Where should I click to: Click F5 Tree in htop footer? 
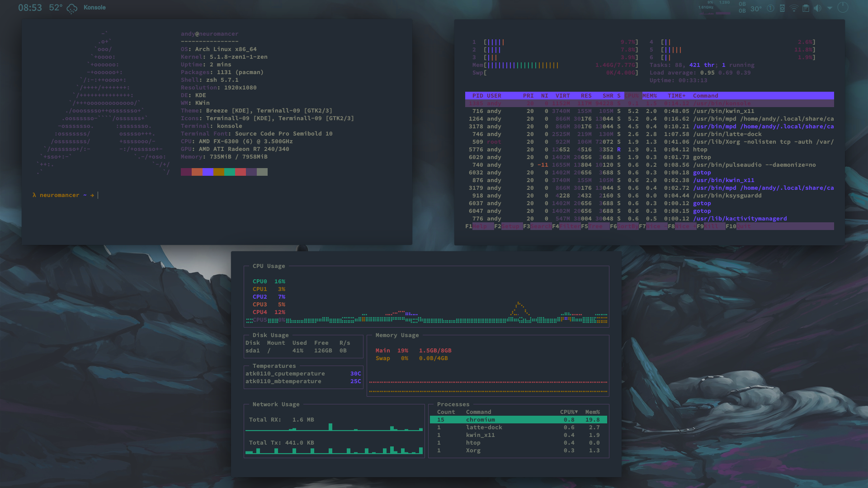click(595, 226)
